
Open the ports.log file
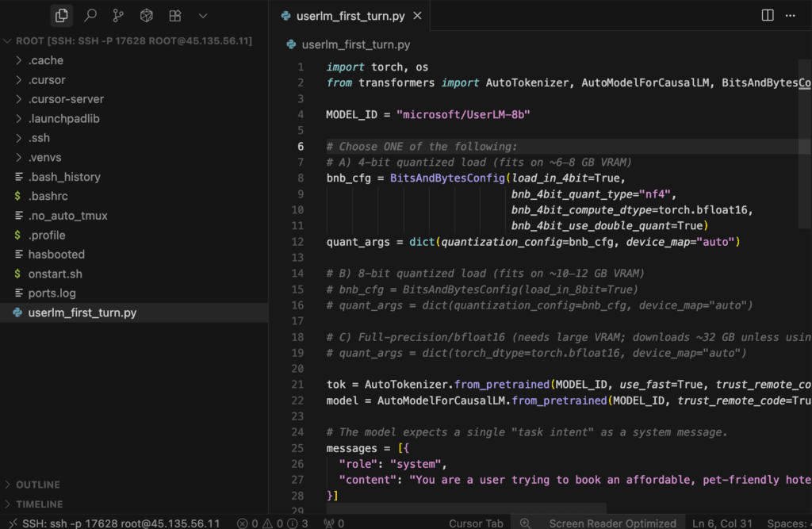tap(52, 293)
